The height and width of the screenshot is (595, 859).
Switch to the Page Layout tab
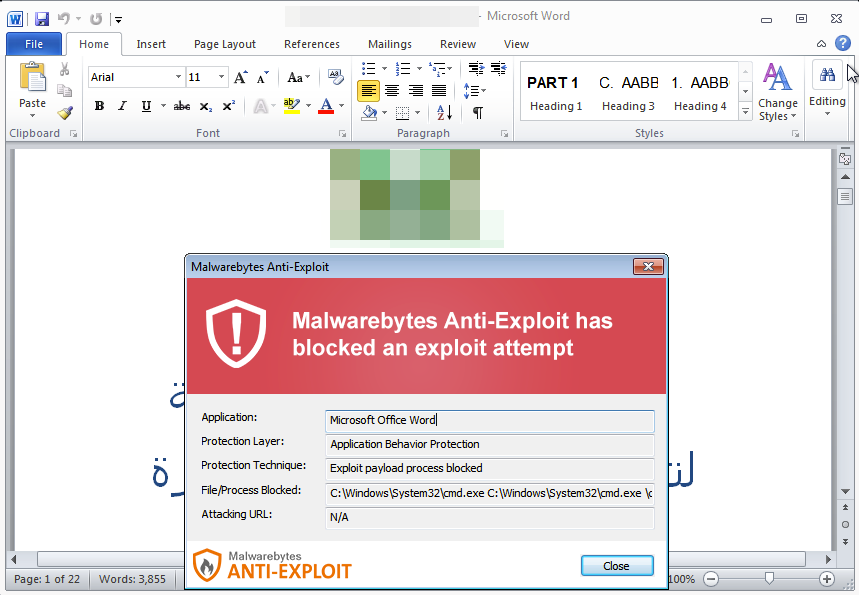click(224, 44)
